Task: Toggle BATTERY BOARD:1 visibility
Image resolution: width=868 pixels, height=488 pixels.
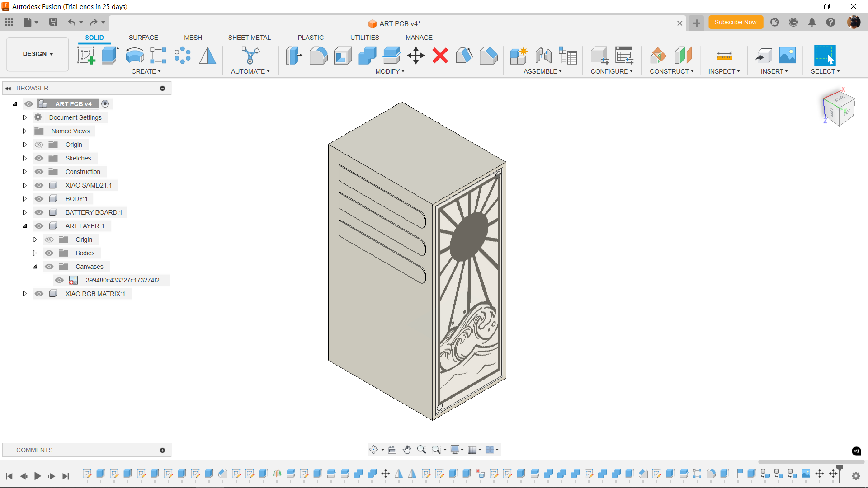Action: tap(39, 212)
